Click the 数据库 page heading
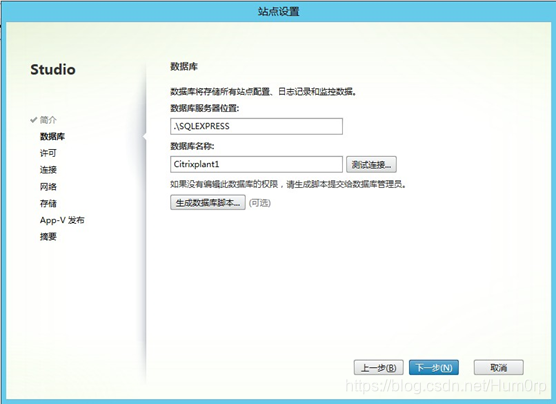The width and height of the screenshot is (556, 404). 184,66
